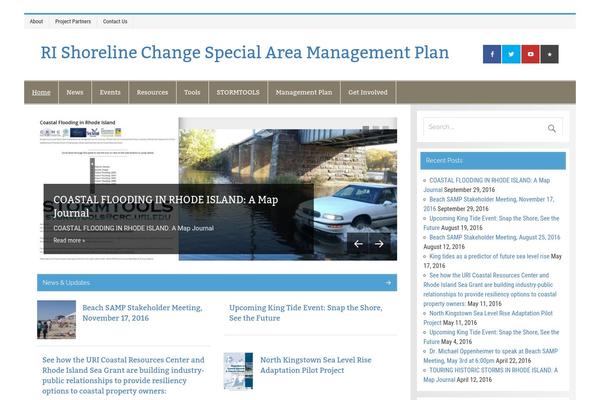Open the Contact Us link
Screen dimensions: 600x400
115,21
